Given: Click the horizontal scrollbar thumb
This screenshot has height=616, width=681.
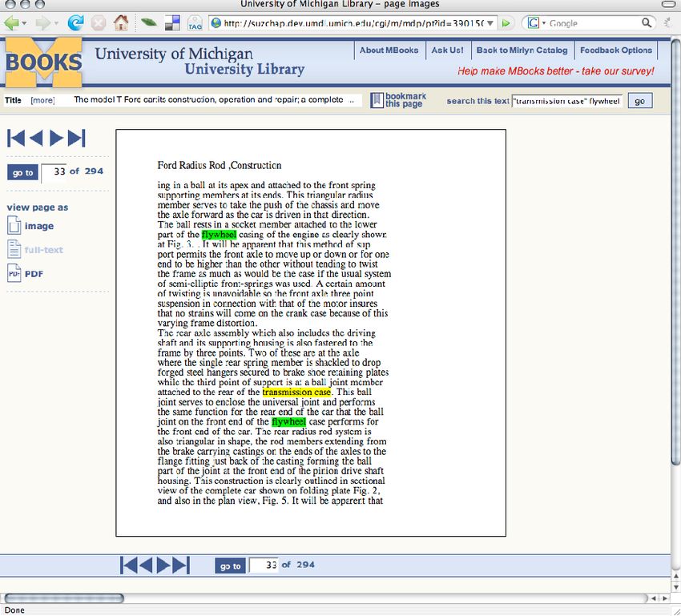Looking at the screenshot, I should [64, 598].
